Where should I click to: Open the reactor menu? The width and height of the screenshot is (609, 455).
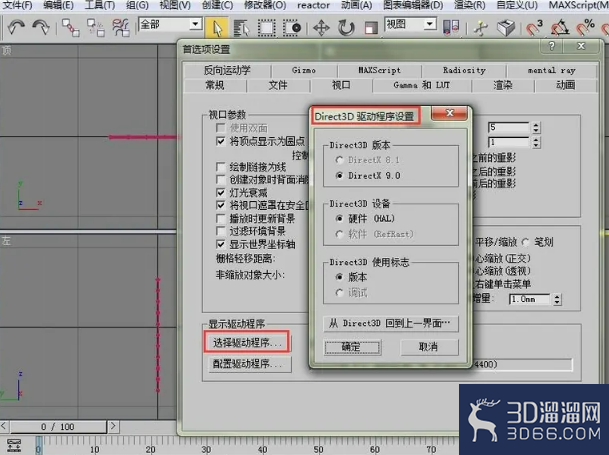(x=313, y=5)
